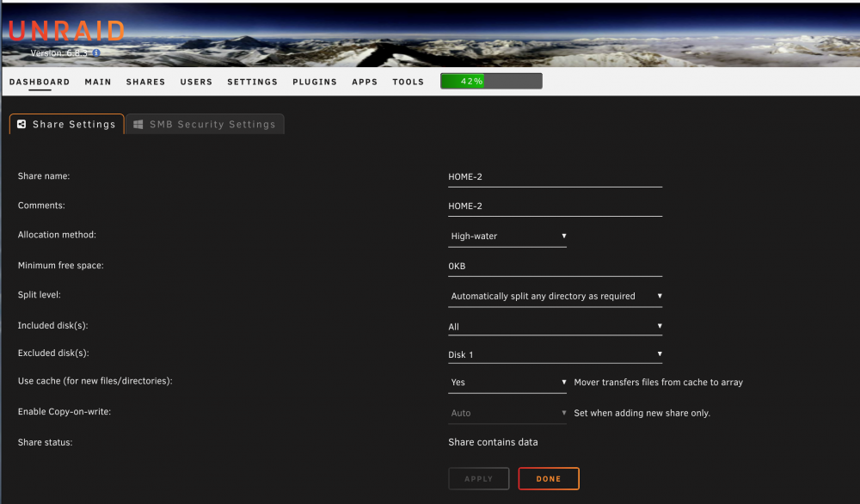Open the Enable Copy-on-write dropdown

[507, 413]
